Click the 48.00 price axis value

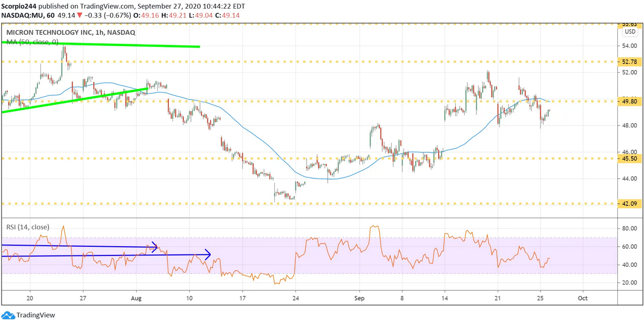630,125
